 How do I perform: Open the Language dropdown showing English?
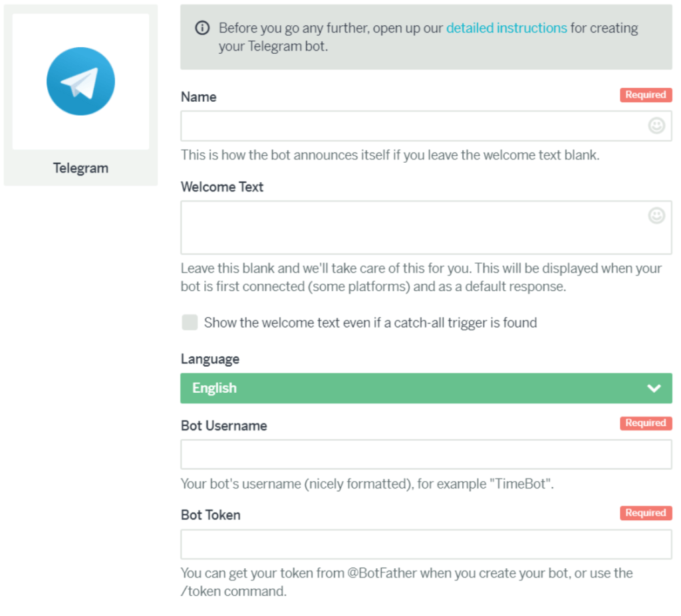coord(426,388)
